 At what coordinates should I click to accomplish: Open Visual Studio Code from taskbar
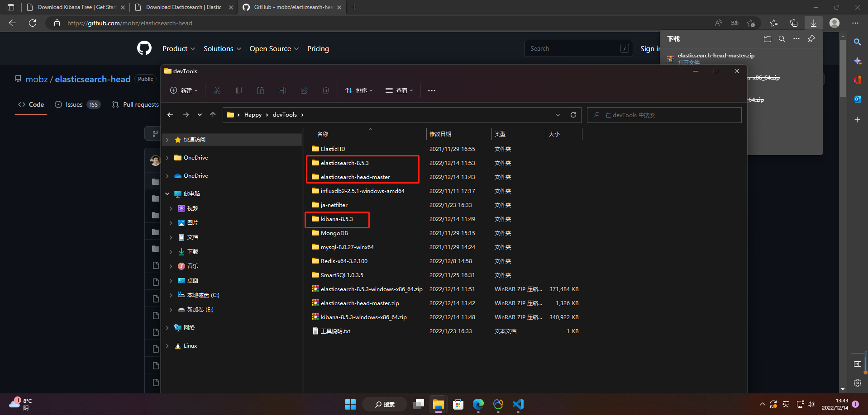(x=518, y=404)
